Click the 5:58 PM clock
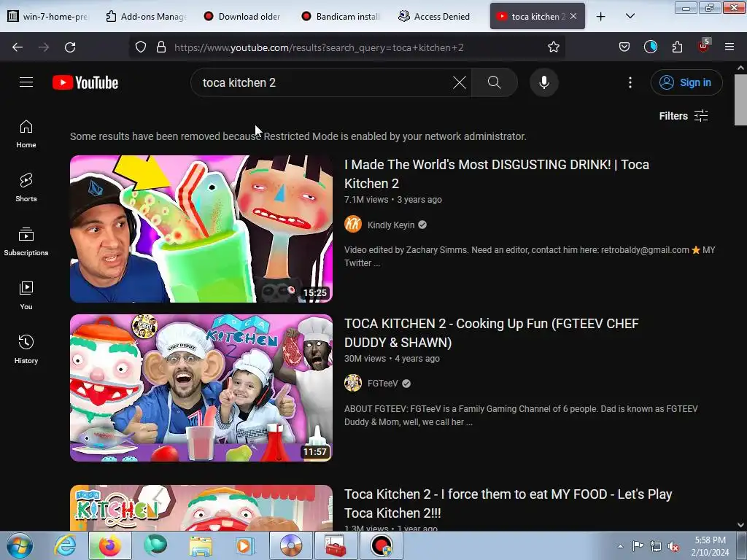 (710, 540)
